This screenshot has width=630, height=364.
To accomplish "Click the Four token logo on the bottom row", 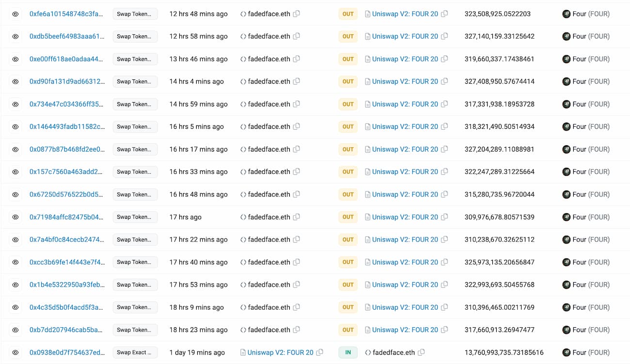I will coord(566,352).
